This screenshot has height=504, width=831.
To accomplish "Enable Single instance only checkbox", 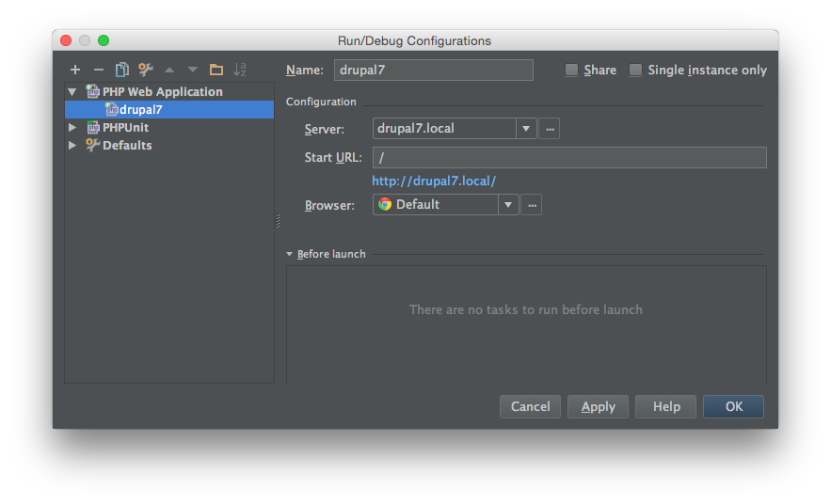I will tap(635, 70).
